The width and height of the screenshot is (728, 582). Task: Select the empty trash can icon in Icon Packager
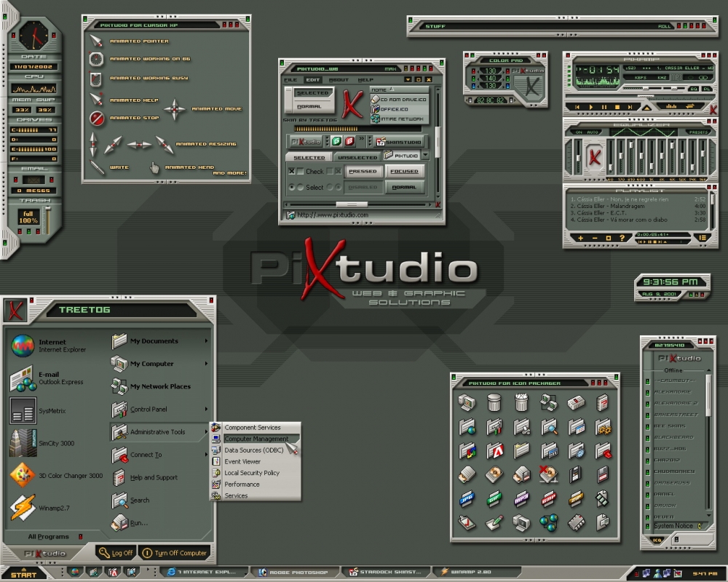[494, 402]
